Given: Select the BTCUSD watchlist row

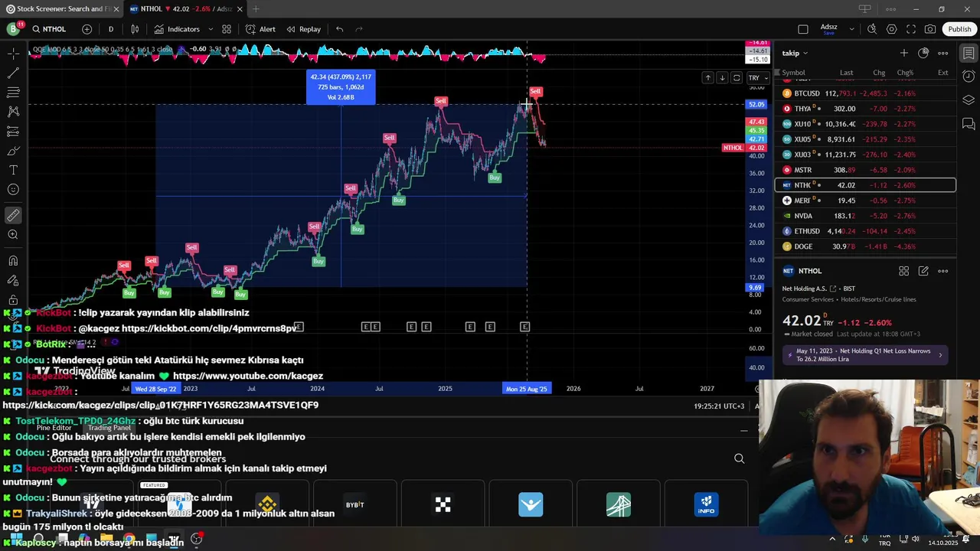Looking at the screenshot, I should 865,93.
